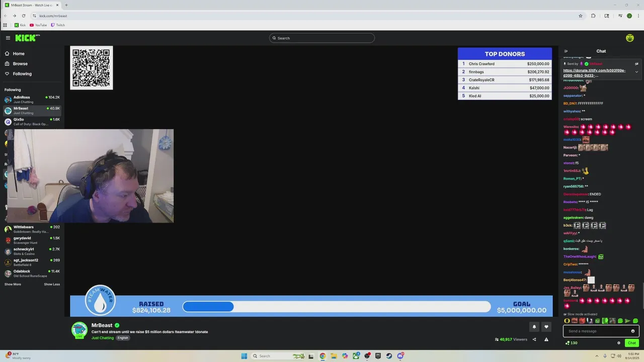Click the English language tag
Viewport: 644px width, 362px height.
(123, 338)
